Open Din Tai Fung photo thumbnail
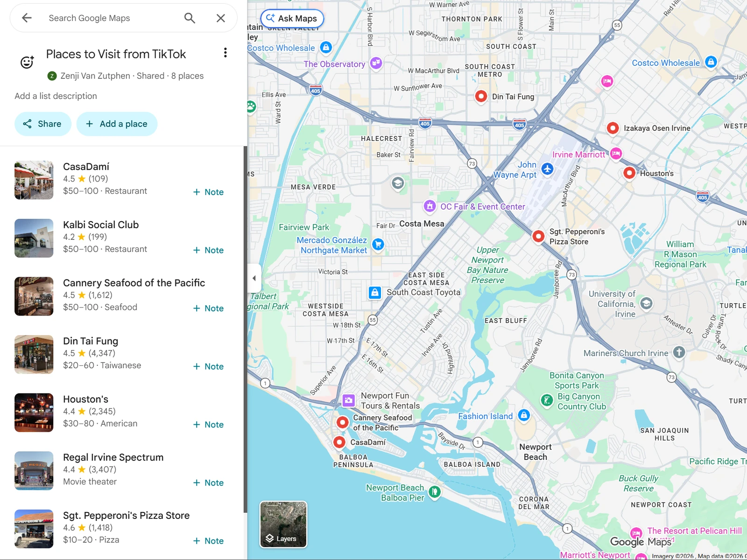747x560 pixels. (34, 355)
